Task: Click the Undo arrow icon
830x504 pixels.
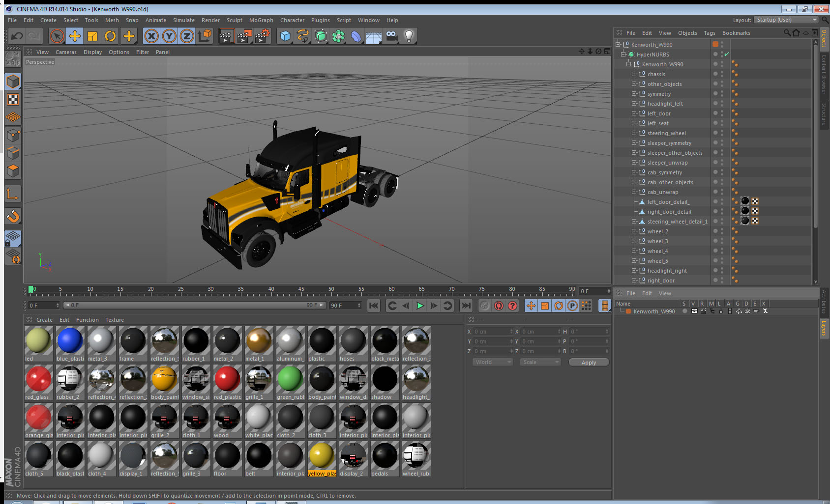Action: (x=17, y=36)
